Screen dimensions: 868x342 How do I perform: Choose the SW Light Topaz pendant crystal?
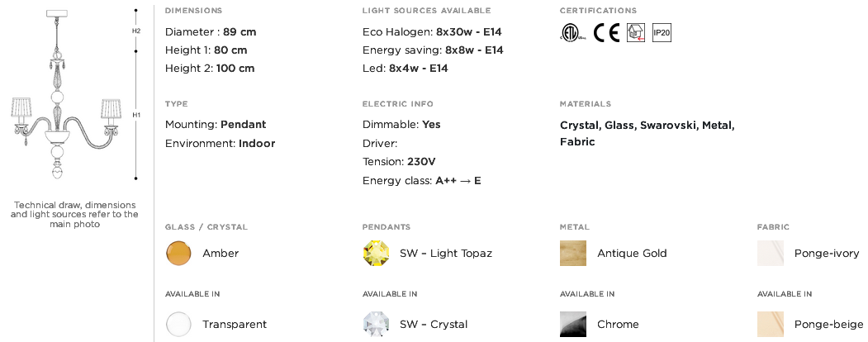click(376, 254)
